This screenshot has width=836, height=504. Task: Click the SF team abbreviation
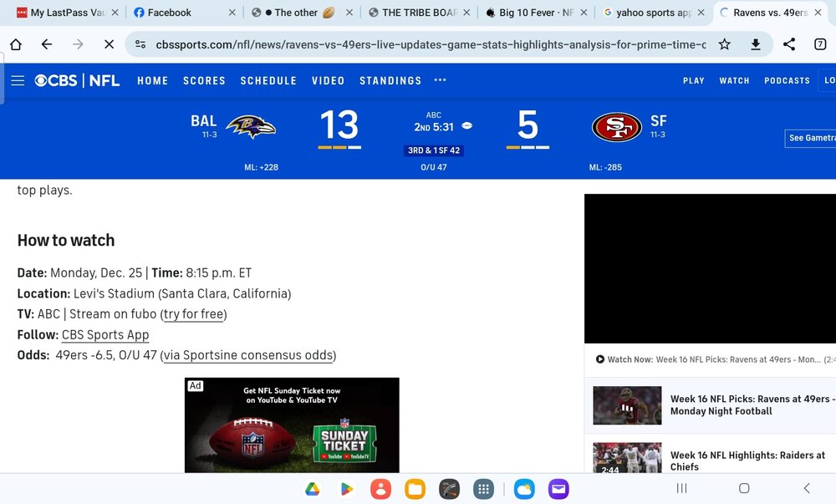(x=659, y=121)
